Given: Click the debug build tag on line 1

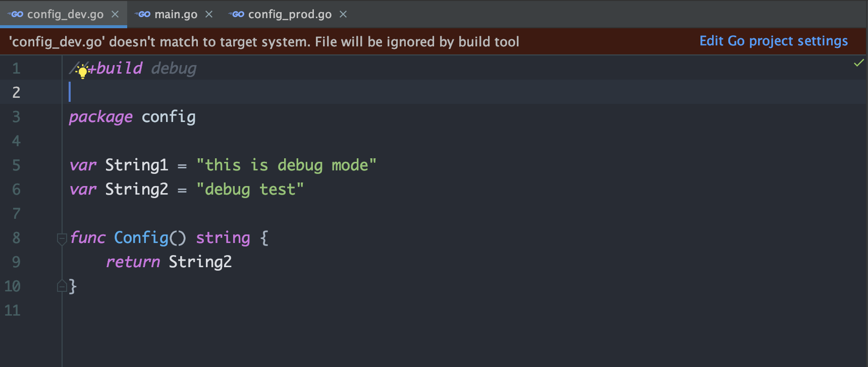Looking at the screenshot, I should coord(174,68).
